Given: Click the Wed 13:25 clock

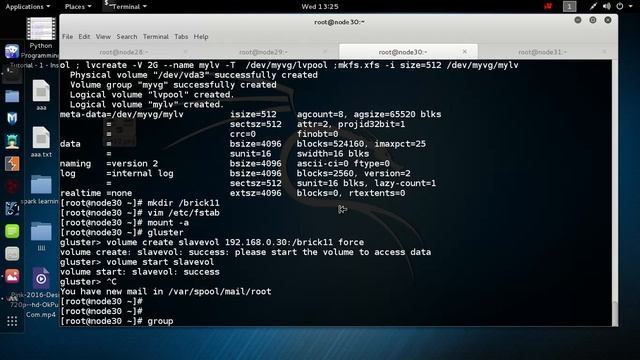Looking at the screenshot, I should coord(320,6).
